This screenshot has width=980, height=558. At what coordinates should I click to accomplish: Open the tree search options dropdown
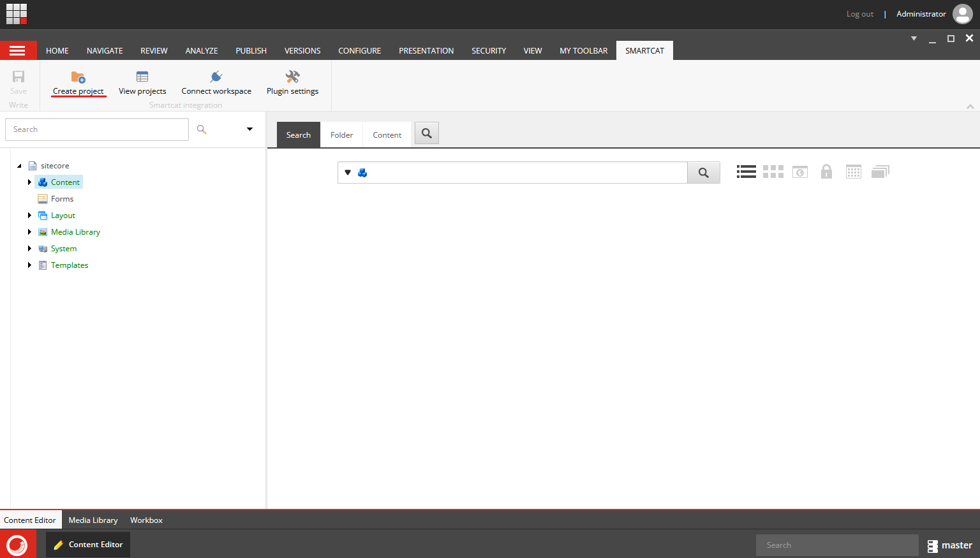click(249, 129)
